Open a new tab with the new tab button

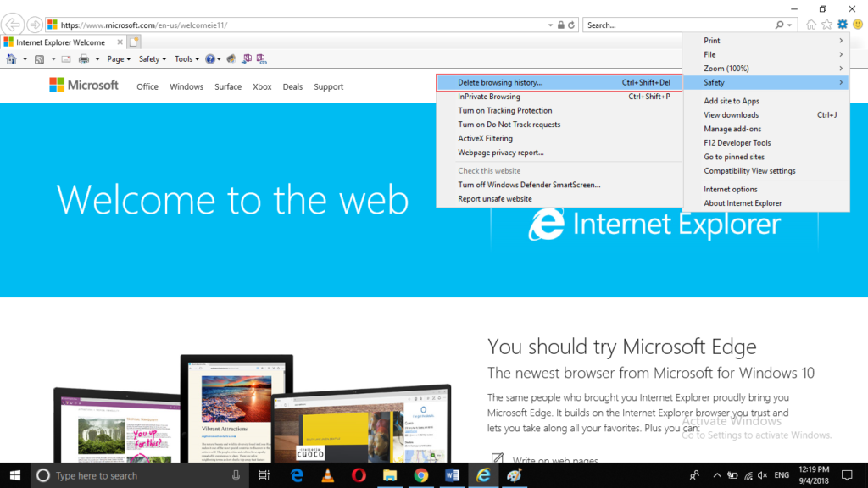tap(134, 42)
